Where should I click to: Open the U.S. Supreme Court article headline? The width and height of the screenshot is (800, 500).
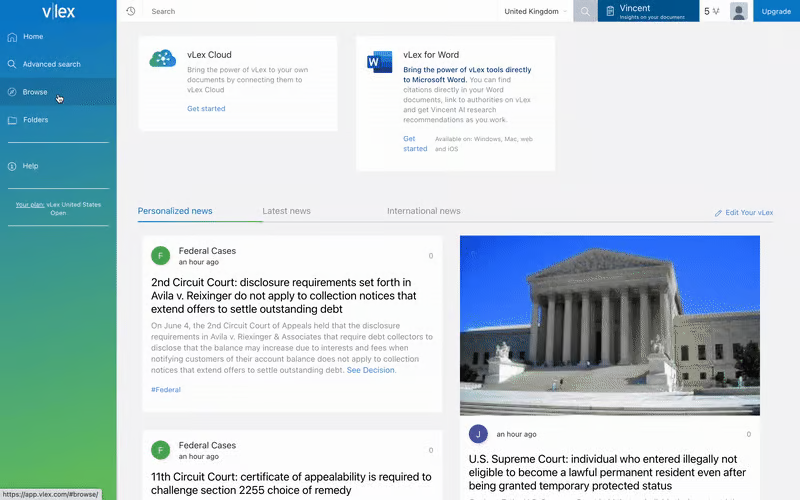(607, 472)
